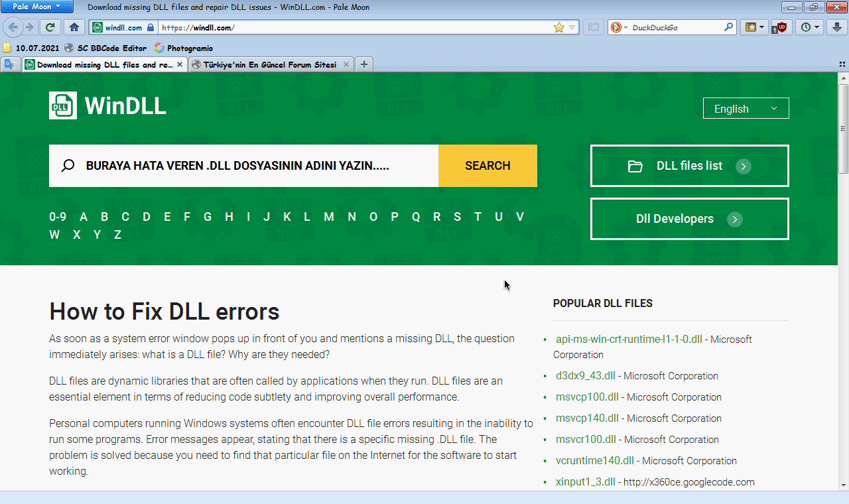
Task: Open the windll.com site identity box
Action: point(123,27)
